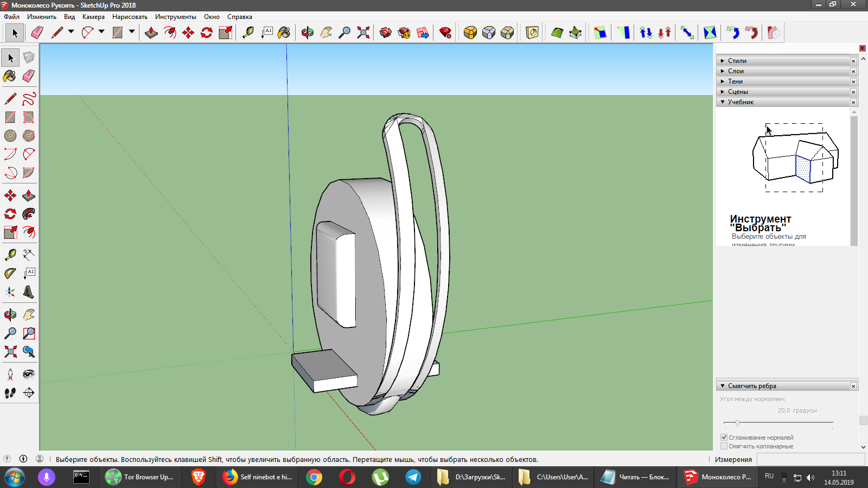Click the 'Измерения' input field
The height and width of the screenshot is (488, 868).
coord(810,459)
